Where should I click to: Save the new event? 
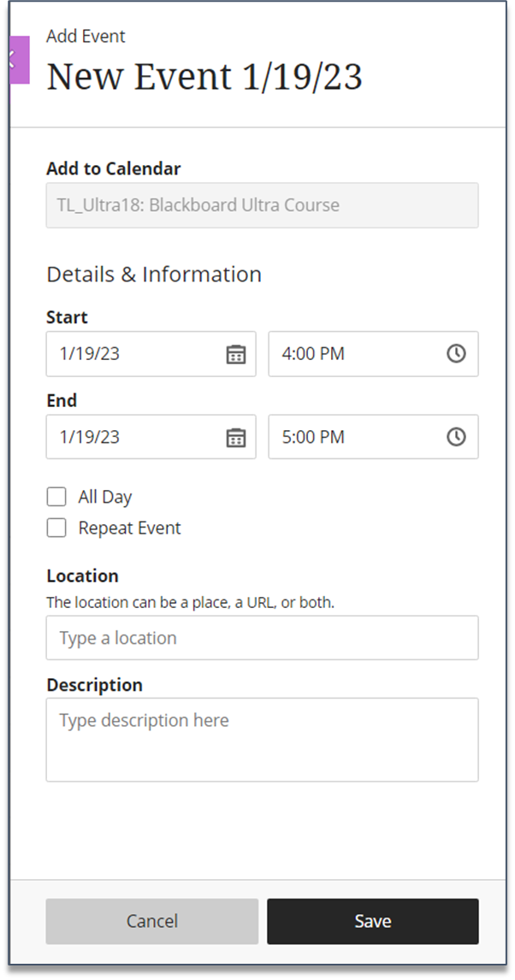click(373, 921)
